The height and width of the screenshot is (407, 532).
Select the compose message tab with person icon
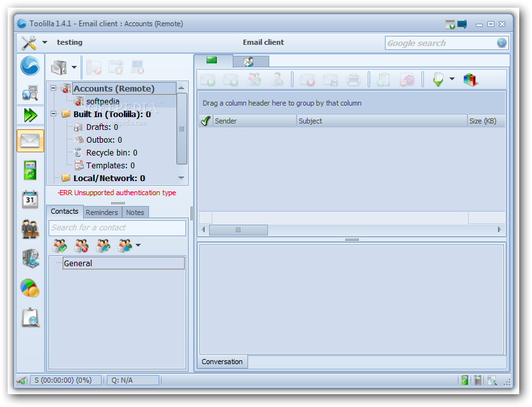pyautogui.click(x=251, y=62)
